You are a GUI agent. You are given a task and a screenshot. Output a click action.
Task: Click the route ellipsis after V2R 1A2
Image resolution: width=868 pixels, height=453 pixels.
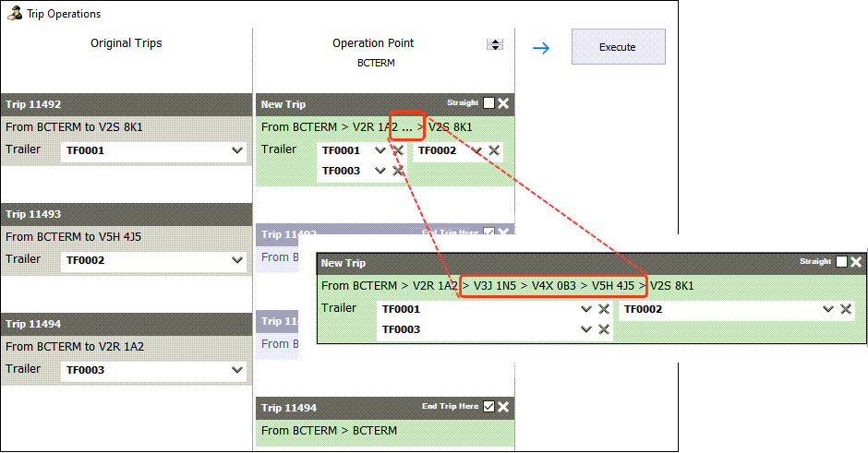(407, 127)
